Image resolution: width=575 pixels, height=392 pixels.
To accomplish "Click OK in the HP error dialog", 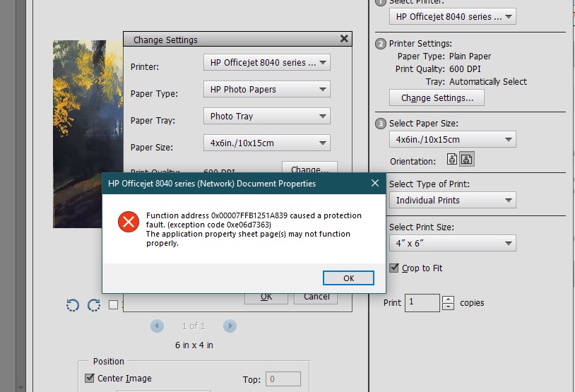I will click(348, 278).
